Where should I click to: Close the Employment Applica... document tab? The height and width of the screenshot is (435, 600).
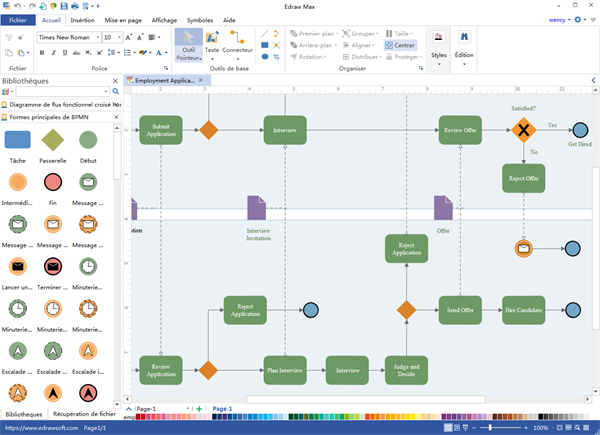coord(201,80)
